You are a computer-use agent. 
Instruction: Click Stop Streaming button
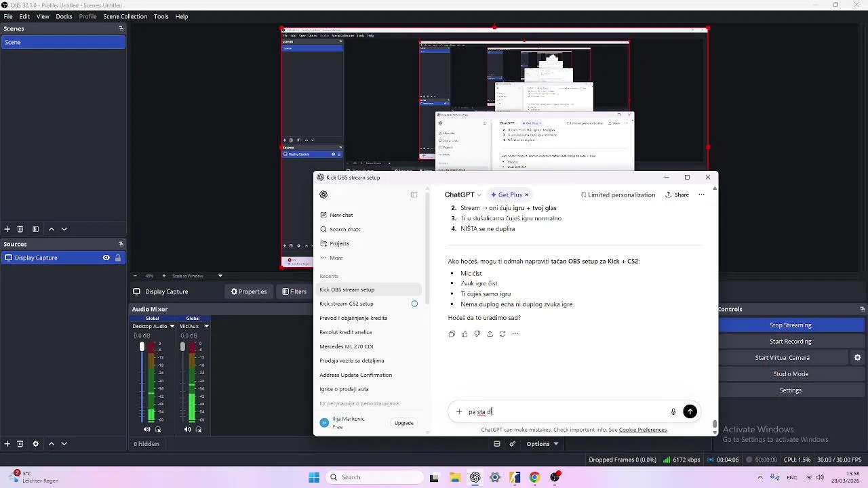(790, 325)
